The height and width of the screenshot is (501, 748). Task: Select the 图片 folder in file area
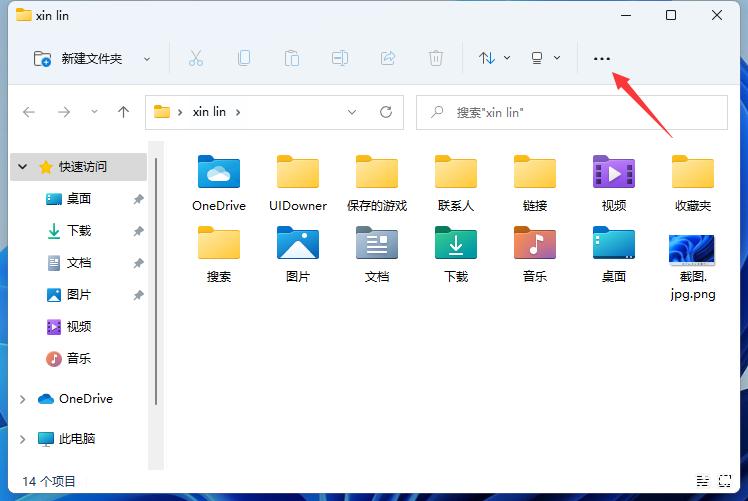(x=298, y=255)
